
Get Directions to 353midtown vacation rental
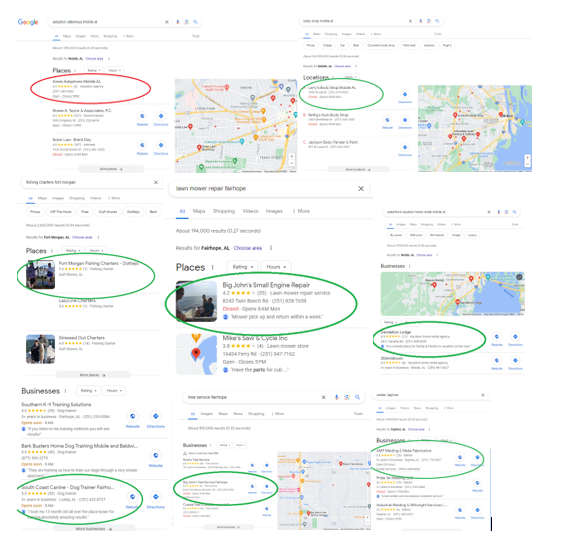tap(515, 360)
